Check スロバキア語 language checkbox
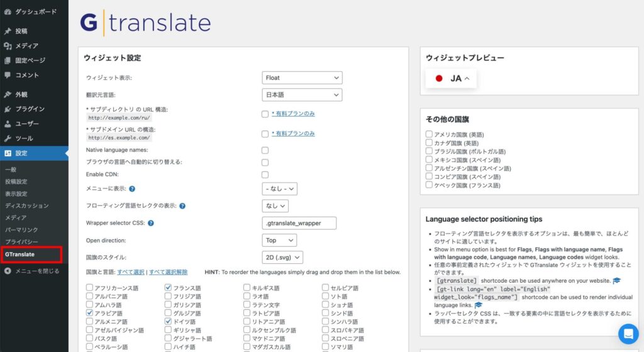 325,329
